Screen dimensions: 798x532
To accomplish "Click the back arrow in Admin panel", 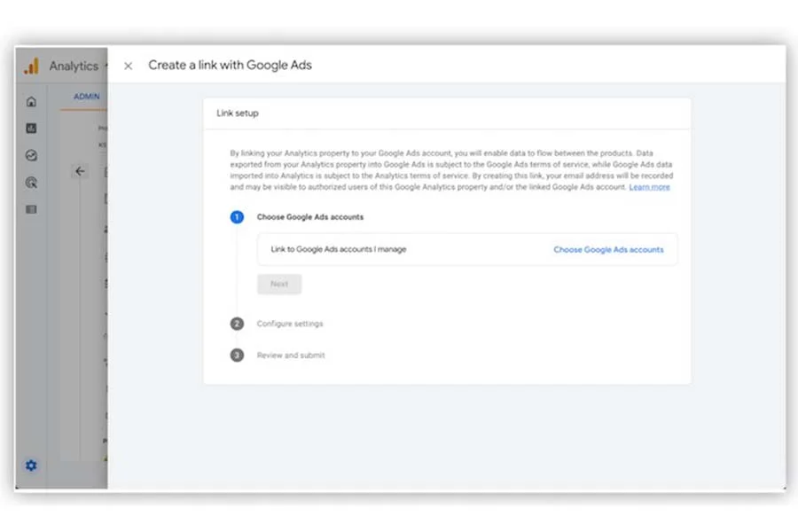I will click(80, 171).
